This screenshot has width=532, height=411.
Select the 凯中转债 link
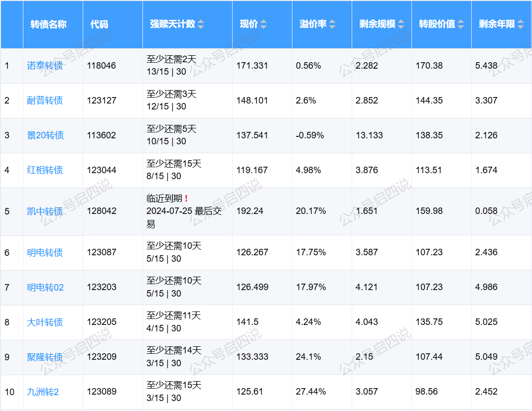click(45, 211)
